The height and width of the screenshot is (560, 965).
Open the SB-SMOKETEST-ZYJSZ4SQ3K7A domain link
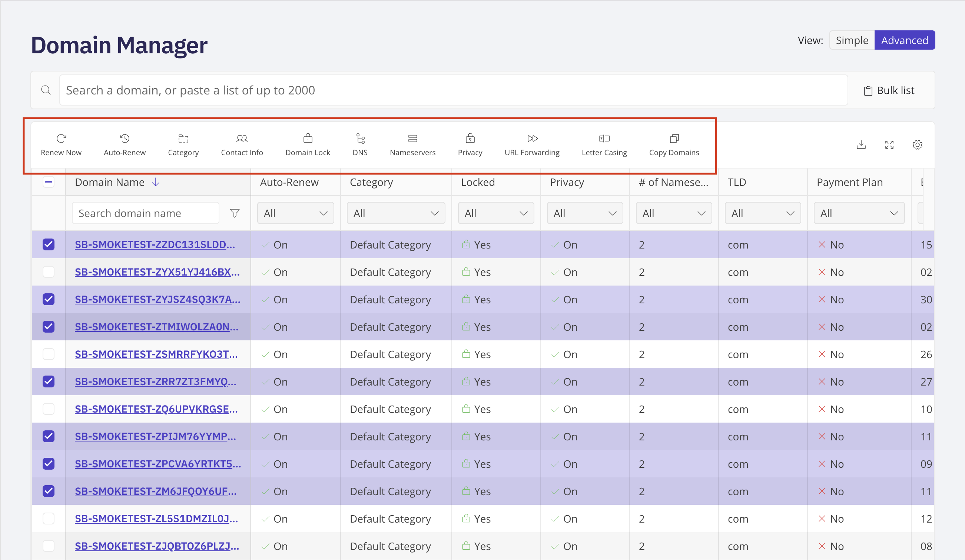click(157, 299)
